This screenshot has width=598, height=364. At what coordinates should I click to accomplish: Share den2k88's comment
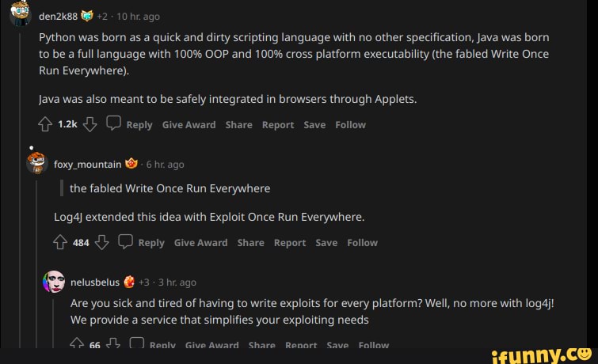coord(238,125)
